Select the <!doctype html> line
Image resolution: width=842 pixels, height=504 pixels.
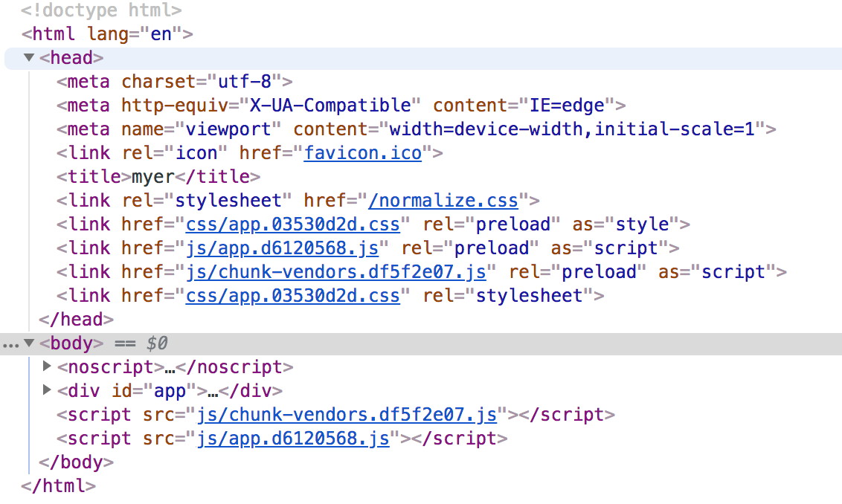[x=101, y=10]
